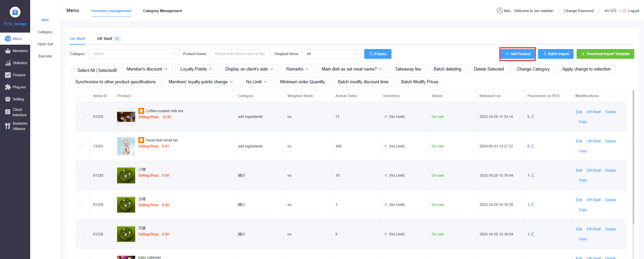Open the Category select dropdown
Viewport: 644px width, 259px height.
pyautogui.click(x=133, y=54)
